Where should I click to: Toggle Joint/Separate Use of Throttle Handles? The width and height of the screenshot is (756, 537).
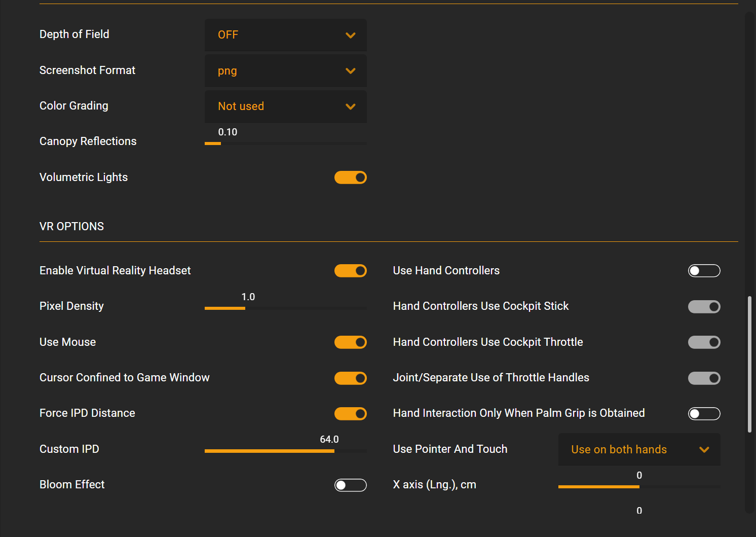click(704, 378)
